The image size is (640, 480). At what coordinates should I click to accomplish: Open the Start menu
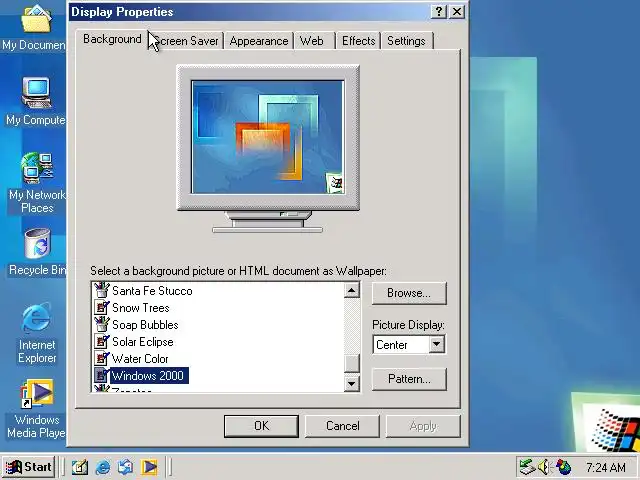[x=29, y=467]
